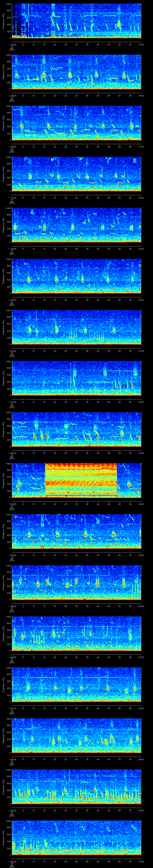Click the '26:00' end time label
The width and height of the screenshot is (153, 868).
click(141, 606)
